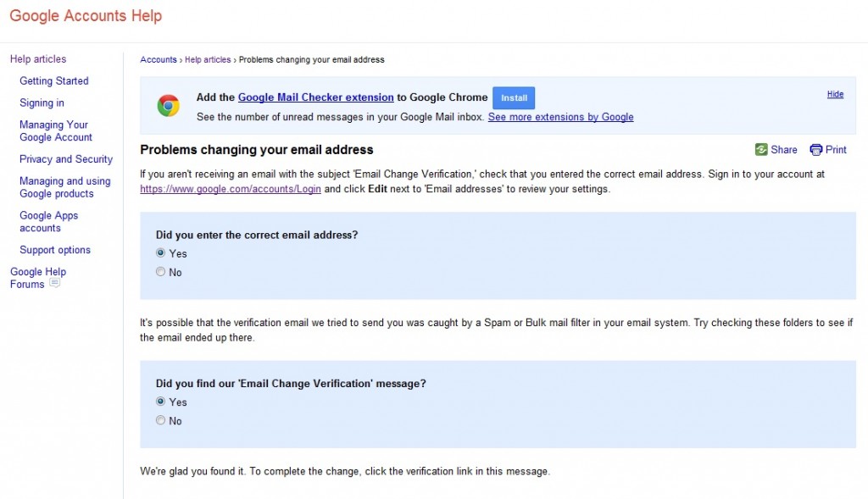868x499 pixels.
Task: Open Support options in sidebar
Action: (55, 250)
